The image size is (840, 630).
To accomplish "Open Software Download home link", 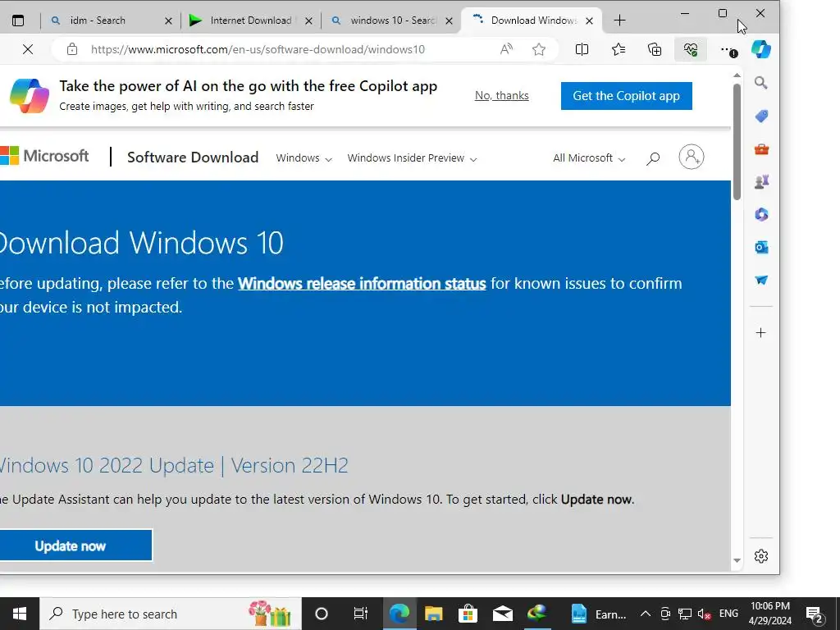I will (x=192, y=157).
